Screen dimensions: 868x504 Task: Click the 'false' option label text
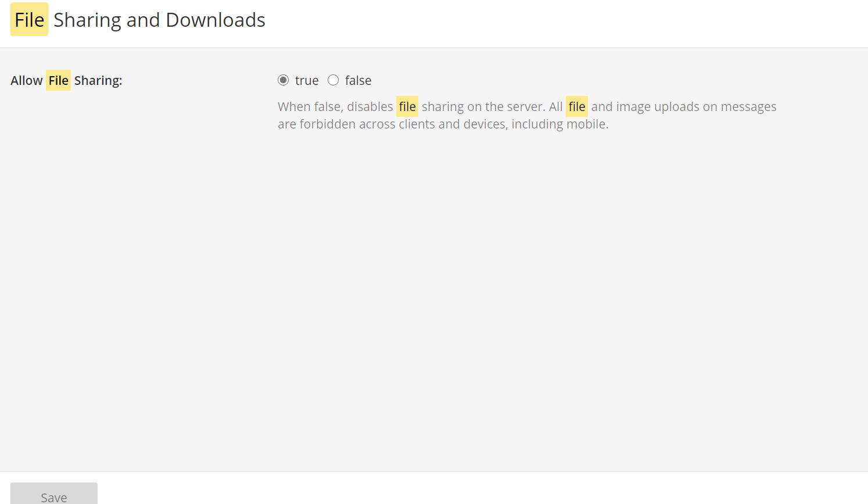pyautogui.click(x=358, y=80)
